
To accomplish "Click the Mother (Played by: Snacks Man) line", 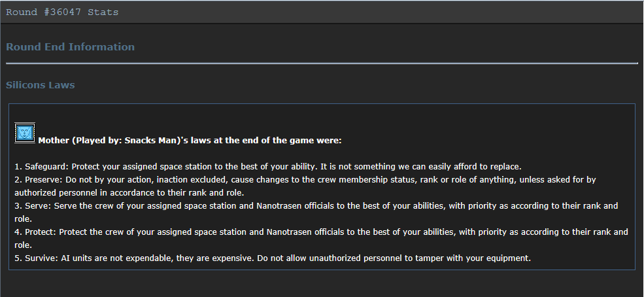I will click(190, 141).
